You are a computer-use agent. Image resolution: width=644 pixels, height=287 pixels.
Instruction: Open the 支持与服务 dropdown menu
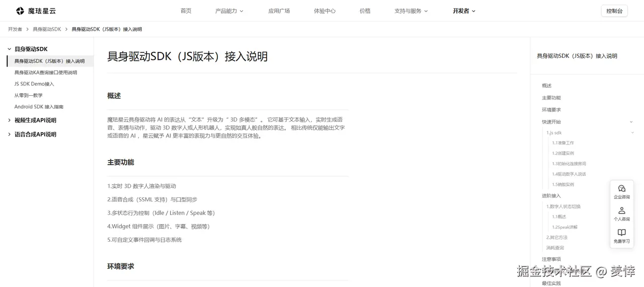coord(411,11)
